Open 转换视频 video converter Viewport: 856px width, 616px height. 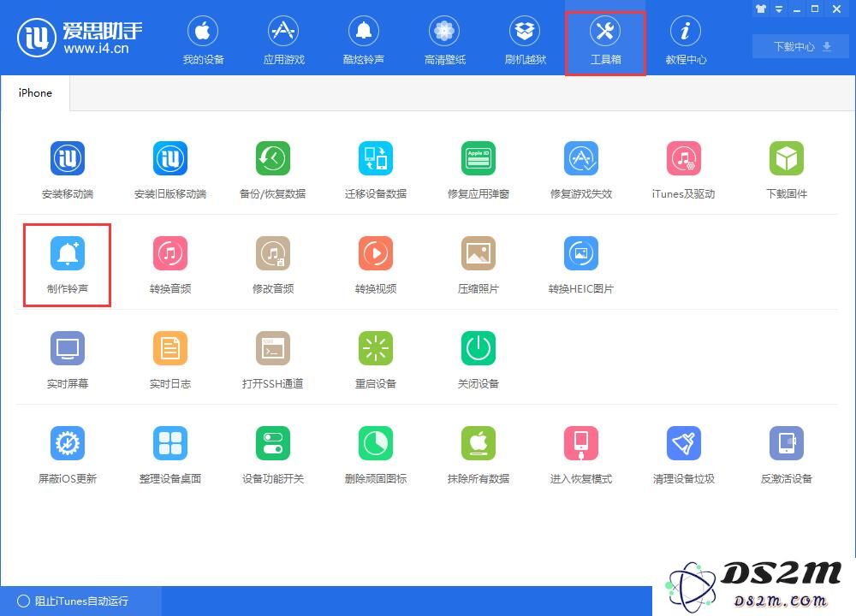pyautogui.click(x=376, y=264)
